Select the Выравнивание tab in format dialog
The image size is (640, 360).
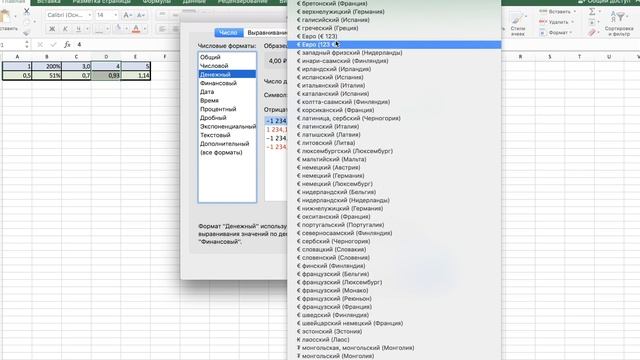(x=267, y=33)
